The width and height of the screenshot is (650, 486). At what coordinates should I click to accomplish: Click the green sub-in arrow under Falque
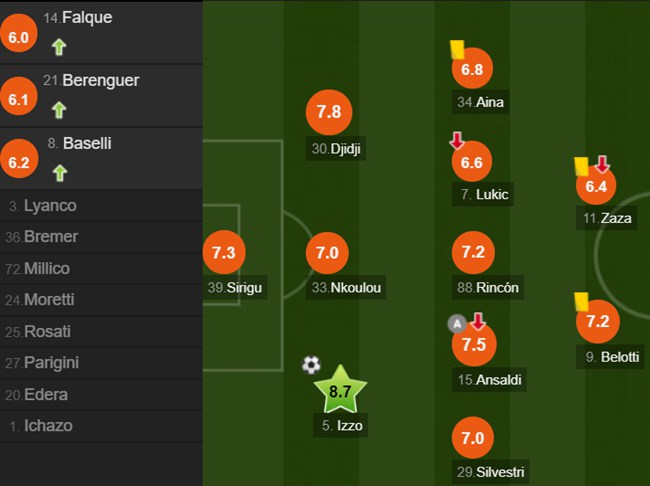tap(59, 45)
